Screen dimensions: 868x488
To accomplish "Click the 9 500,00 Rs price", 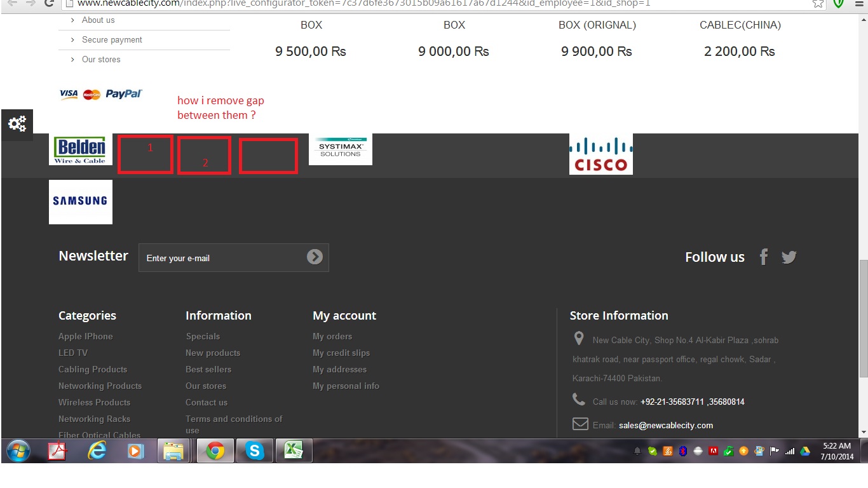I will click(311, 51).
